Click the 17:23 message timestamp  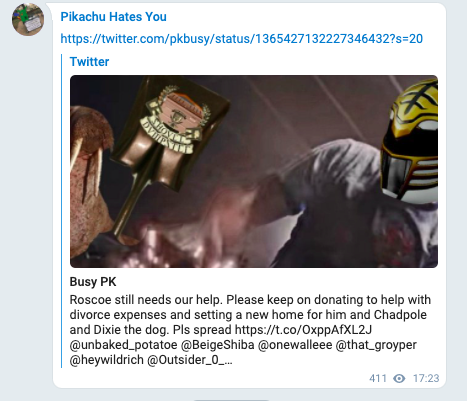click(x=426, y=378)
